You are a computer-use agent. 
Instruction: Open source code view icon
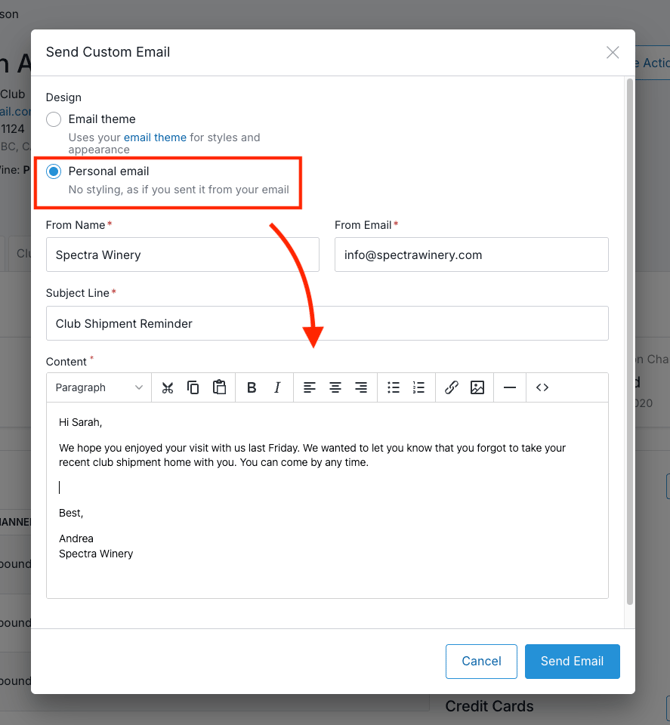coord(542,387)
